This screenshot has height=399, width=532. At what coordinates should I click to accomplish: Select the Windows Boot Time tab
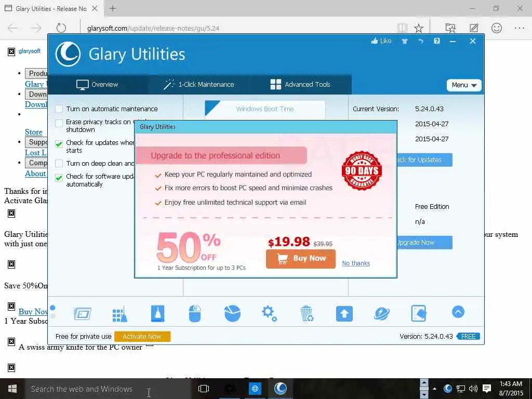tap(265, 109)
